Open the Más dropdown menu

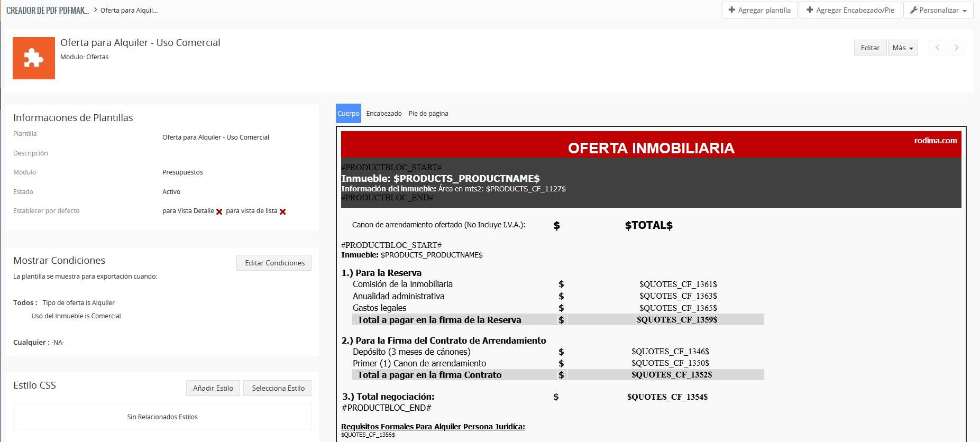tap(902, 48)
